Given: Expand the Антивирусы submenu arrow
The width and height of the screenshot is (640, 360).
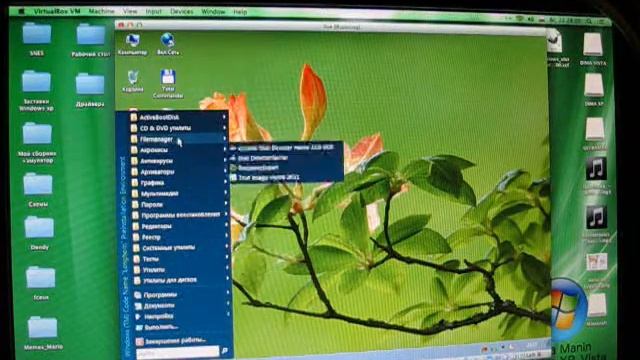Looking at the screenshot, I should click(224, 161).
